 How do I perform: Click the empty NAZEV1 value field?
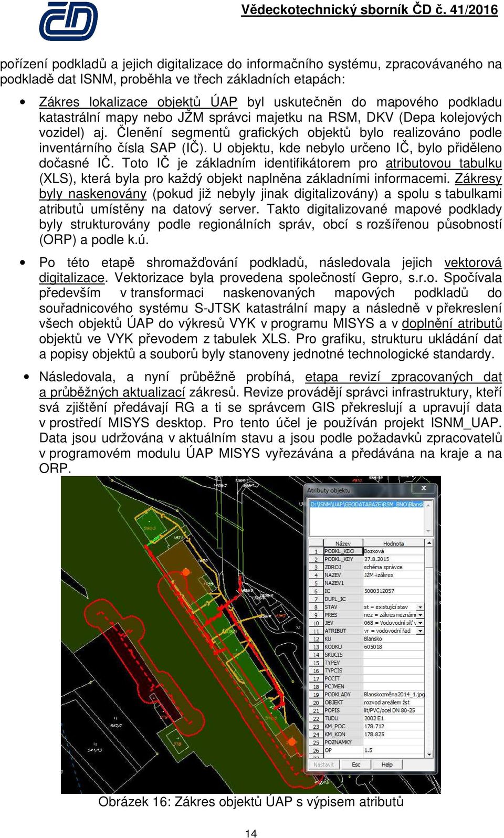point(393,583)
